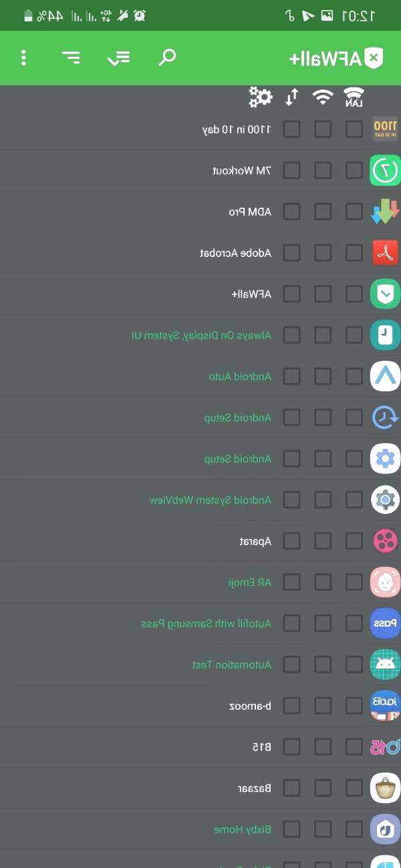Check mobile data box for Android Auto
Image resolution: width=401 pixels, height=868 pixels.
point(291,376)
